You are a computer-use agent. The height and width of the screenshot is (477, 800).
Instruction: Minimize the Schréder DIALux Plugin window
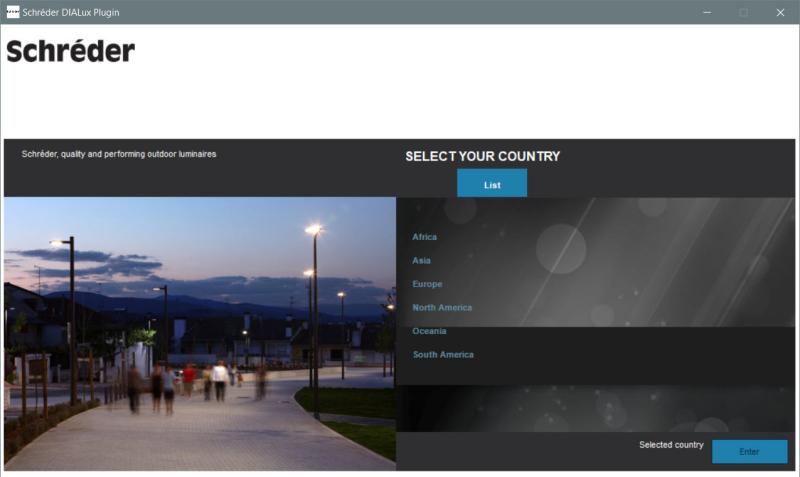tap(707, 12)
